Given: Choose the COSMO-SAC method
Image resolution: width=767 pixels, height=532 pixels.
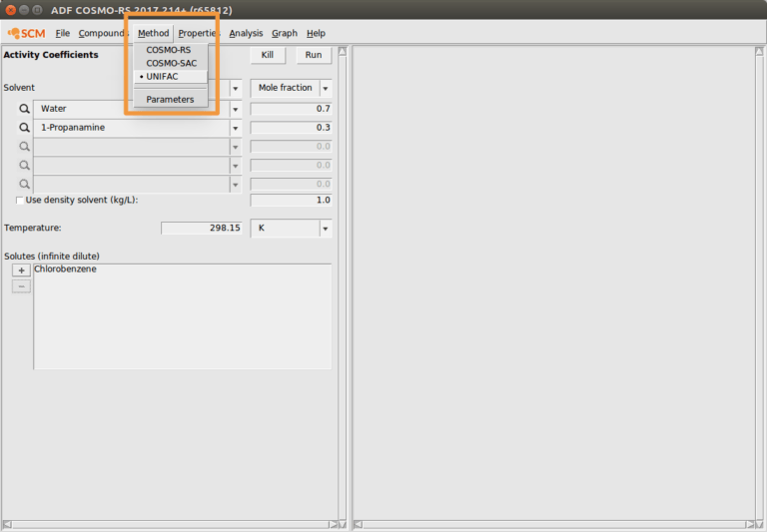Looking at the screenshot, I should (170, 63).
